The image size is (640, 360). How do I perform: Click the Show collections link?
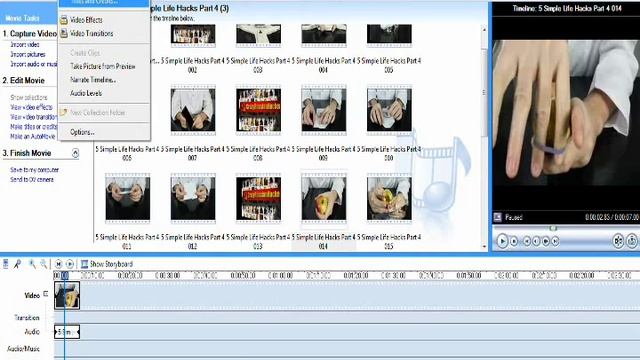tap(29, 98)
